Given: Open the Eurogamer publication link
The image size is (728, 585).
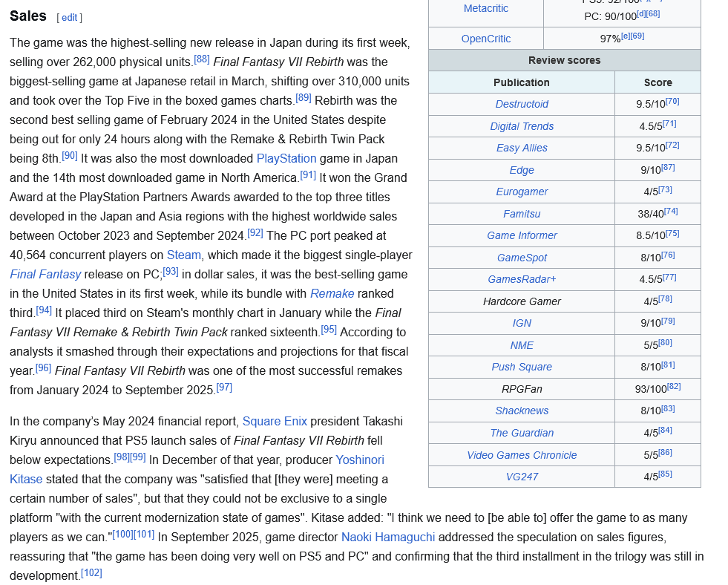Looking at the screenshot, I should pos(522,192).
